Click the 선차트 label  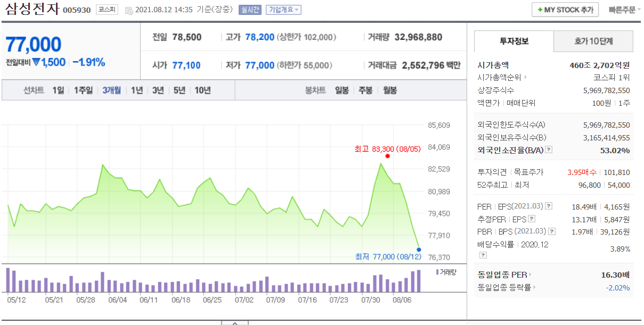coord(34,90)
